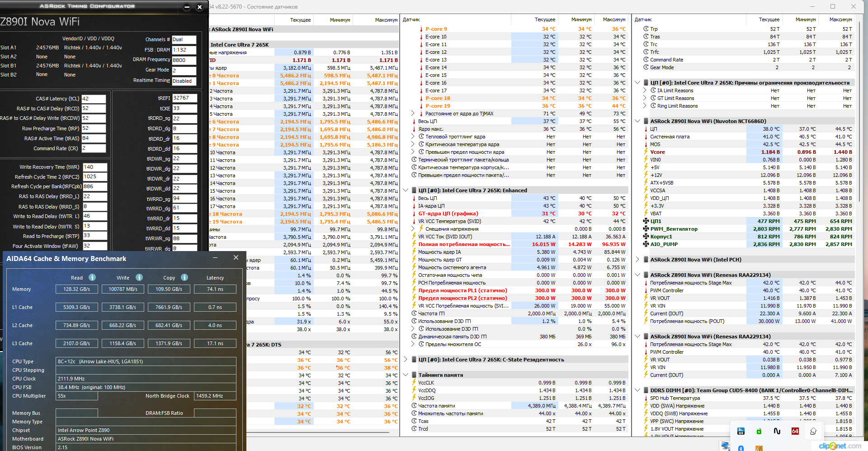Click the clock icon beside Tcas

(x=414, y=421)
